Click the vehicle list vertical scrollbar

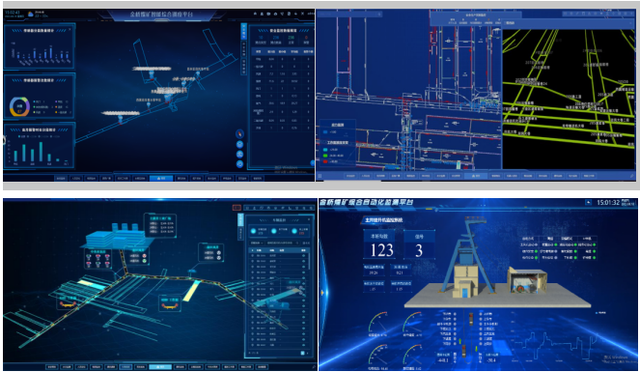tap(308, 261)
